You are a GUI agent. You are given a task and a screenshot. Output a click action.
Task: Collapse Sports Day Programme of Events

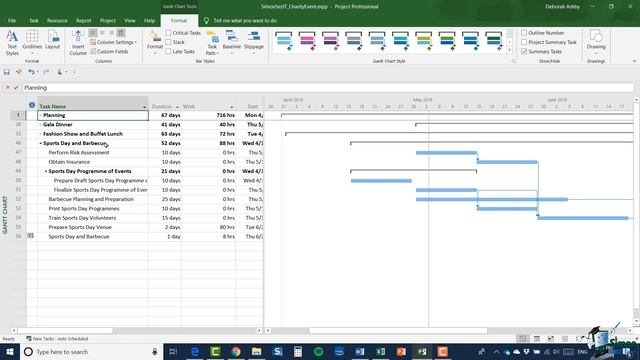click(x=46, y=171)
